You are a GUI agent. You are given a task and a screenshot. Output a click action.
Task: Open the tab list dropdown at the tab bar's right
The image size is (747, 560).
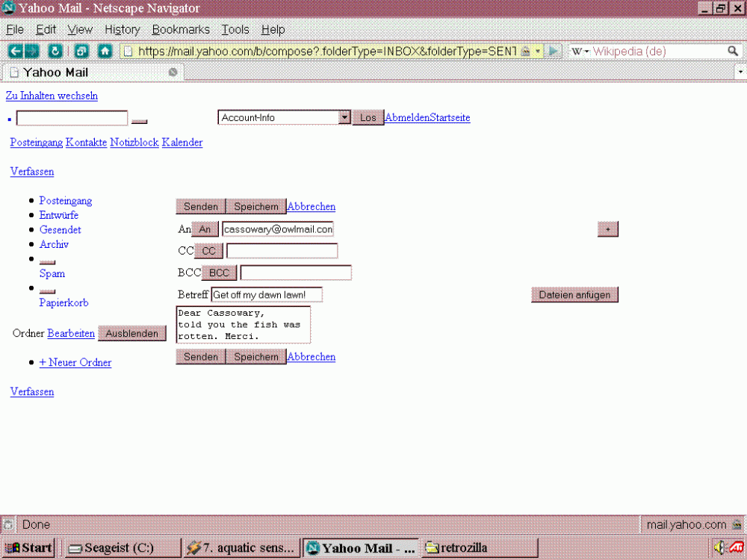point(740,72)
